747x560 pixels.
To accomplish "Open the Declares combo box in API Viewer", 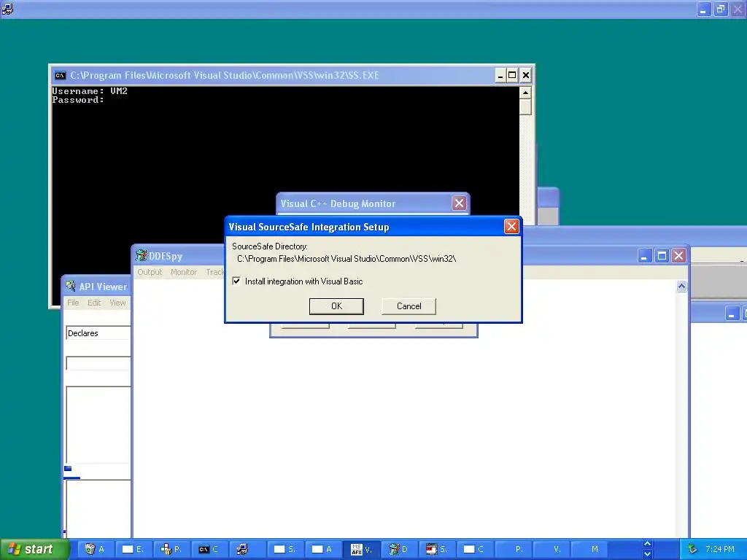I will [98, 332].
